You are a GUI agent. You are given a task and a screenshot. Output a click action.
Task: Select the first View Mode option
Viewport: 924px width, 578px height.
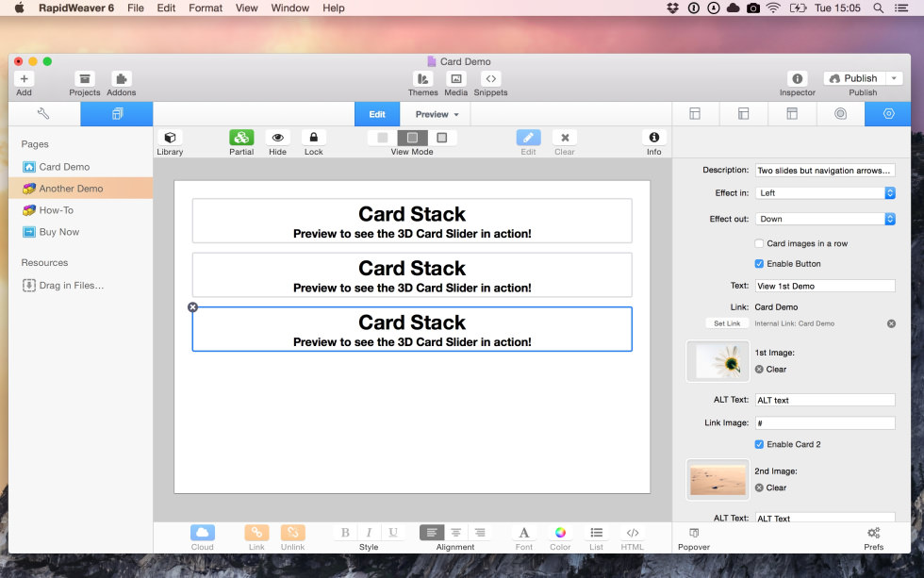point(383,138)
